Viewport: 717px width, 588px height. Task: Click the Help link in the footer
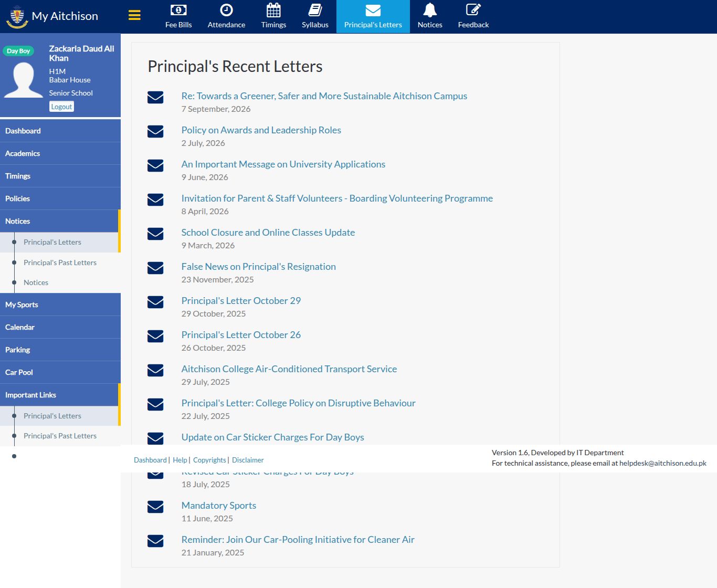tap(180, 460)
